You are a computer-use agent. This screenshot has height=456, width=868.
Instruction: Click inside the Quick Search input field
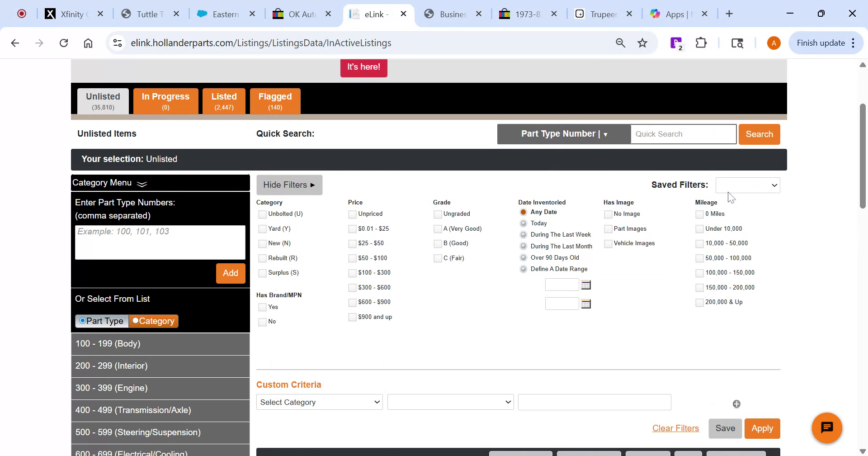[x=683, y=134]
